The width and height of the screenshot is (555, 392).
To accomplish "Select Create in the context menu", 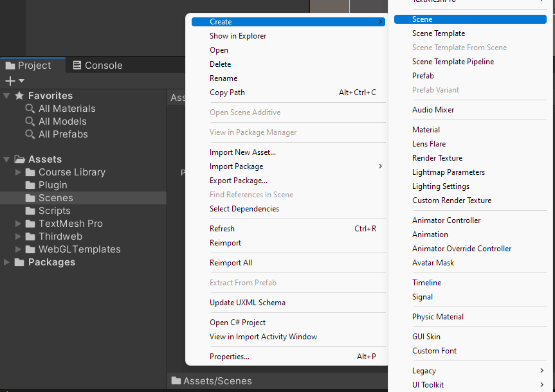I will pos(289,22).
